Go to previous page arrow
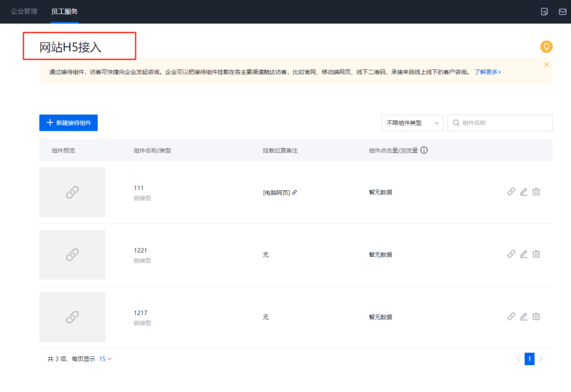 518,359
